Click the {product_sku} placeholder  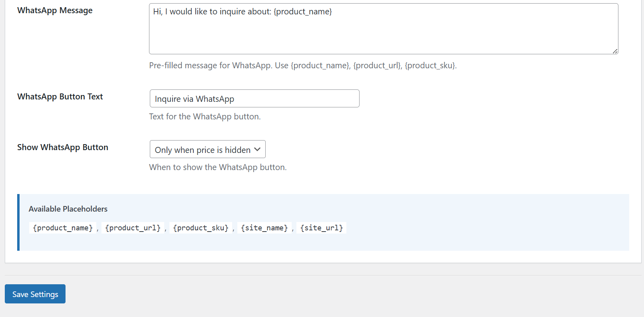[x=201, y=228]
